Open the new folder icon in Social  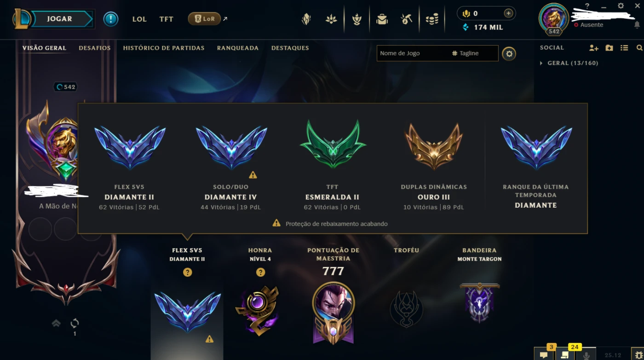click(x=609, y=48)
